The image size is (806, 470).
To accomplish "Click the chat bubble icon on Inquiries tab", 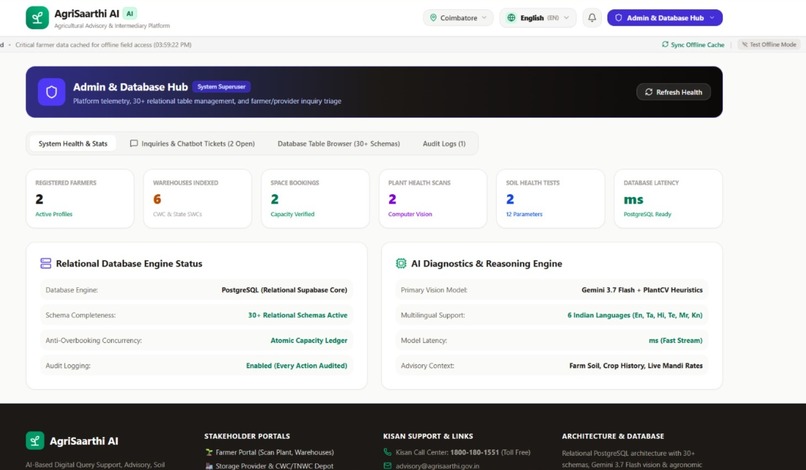I will [x=134, y=143].
